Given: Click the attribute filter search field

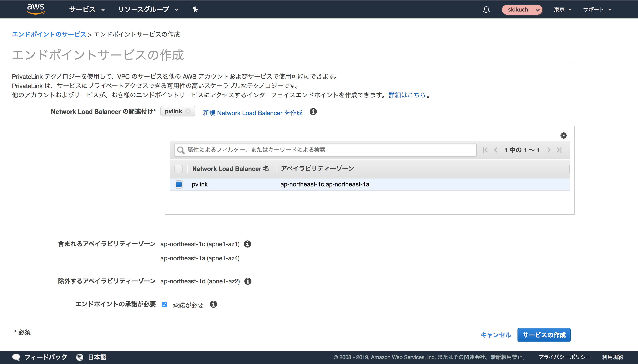Looking at the screenshot, I should [325, 150].
